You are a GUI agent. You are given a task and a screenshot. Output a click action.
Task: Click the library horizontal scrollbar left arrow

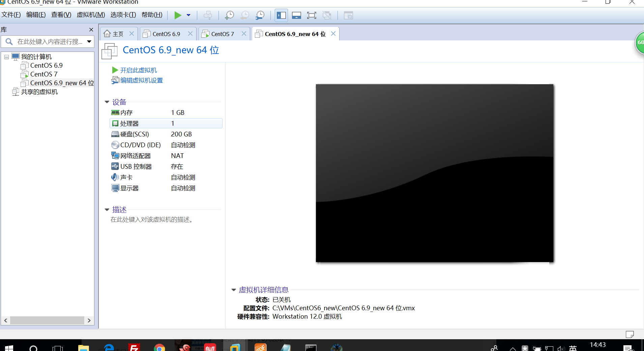6,320
